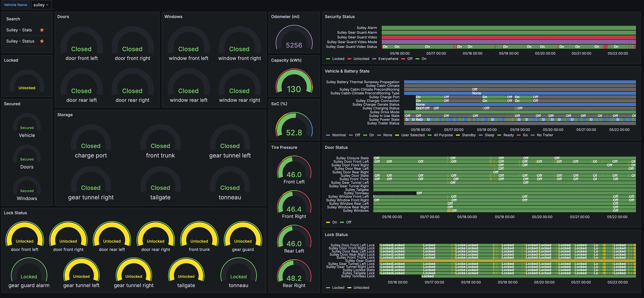Click the odometer gauge reading 5256
This screenshot has width=644, height=298.
coord(294,37)
